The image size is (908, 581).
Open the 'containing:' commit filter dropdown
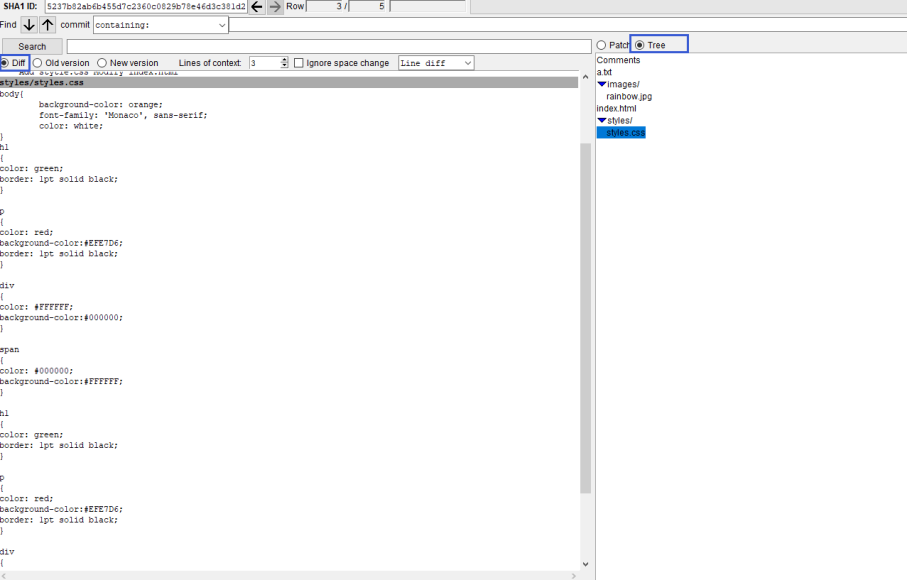pyautogui.click(x=160, y=25)
